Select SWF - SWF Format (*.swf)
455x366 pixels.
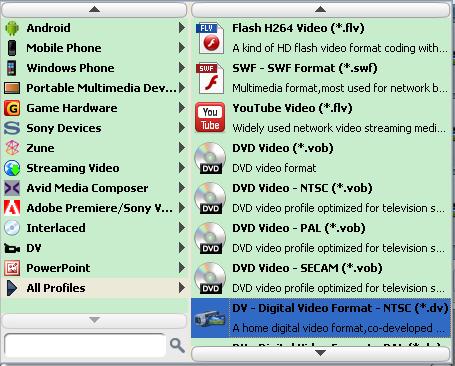(x=321, y=78)
